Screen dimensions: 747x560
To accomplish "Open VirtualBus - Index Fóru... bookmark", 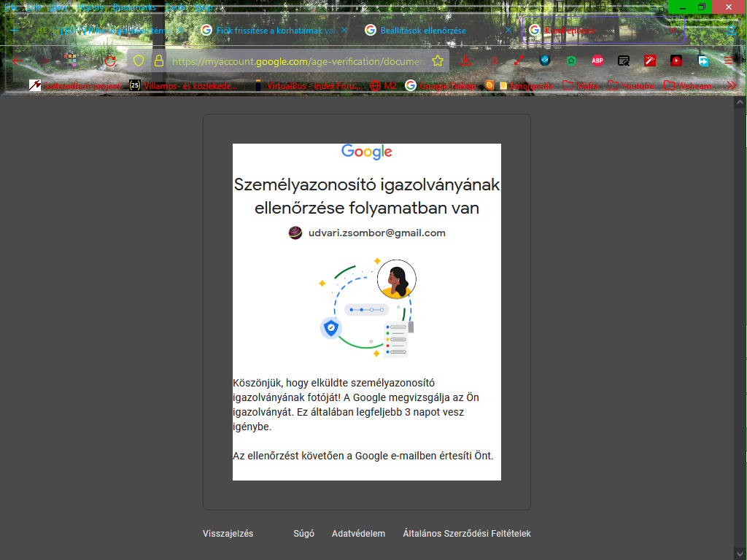I will pyautogui.click(x=307, y=86).
